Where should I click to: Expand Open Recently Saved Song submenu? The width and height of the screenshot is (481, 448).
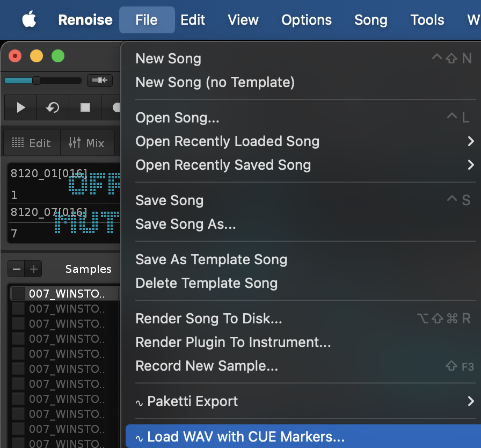click(470, 165)
